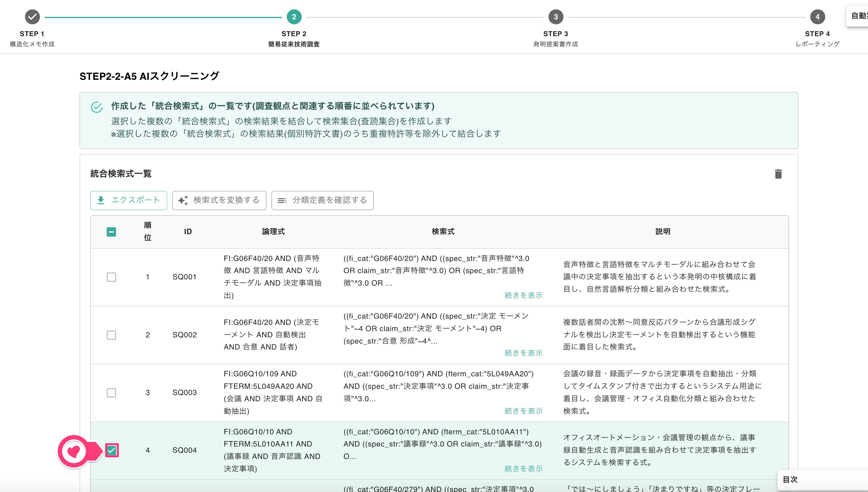Click the logic formula starting FI:G06Q10/109 AND
This screenshot has height=492, width=868.
[273, 392]
